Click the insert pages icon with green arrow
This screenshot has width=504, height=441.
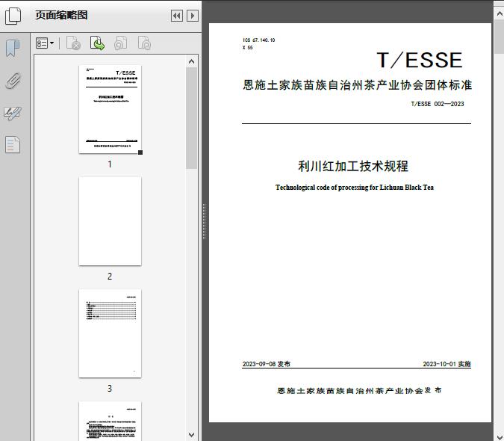97,43
